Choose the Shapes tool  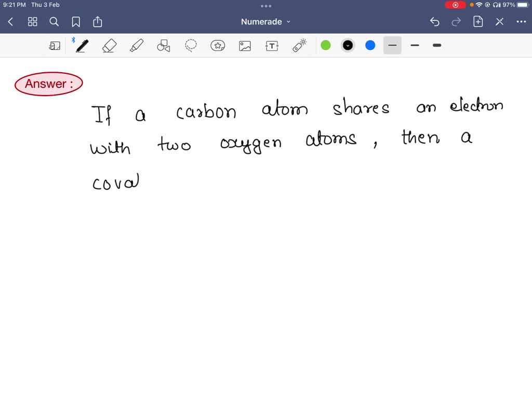[x=164, y=46]
